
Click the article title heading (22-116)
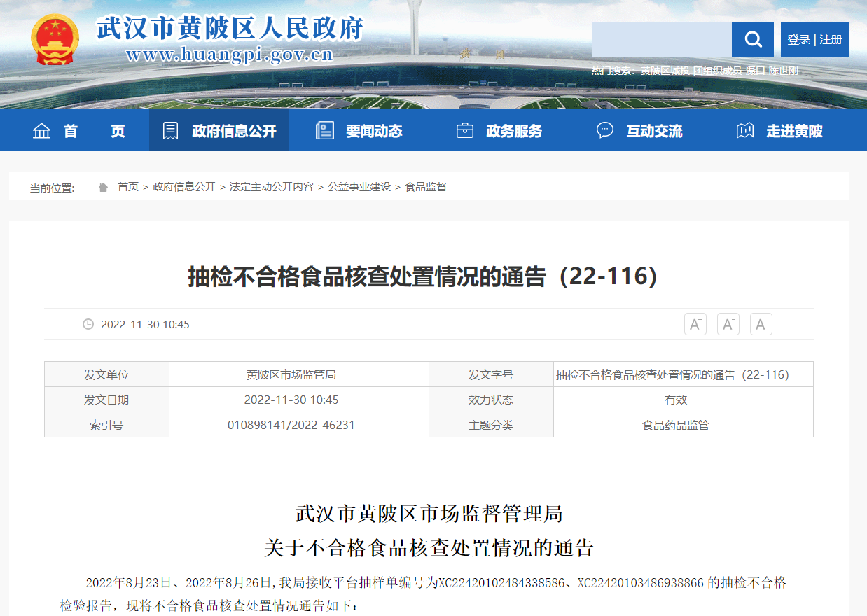point(423,276)
